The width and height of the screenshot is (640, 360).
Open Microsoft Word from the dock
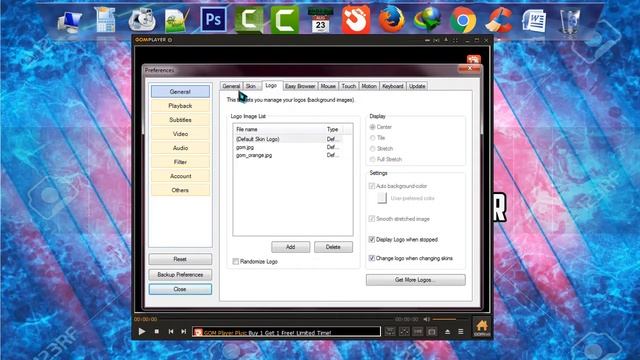pyautogui.click(x=534, y=20)
